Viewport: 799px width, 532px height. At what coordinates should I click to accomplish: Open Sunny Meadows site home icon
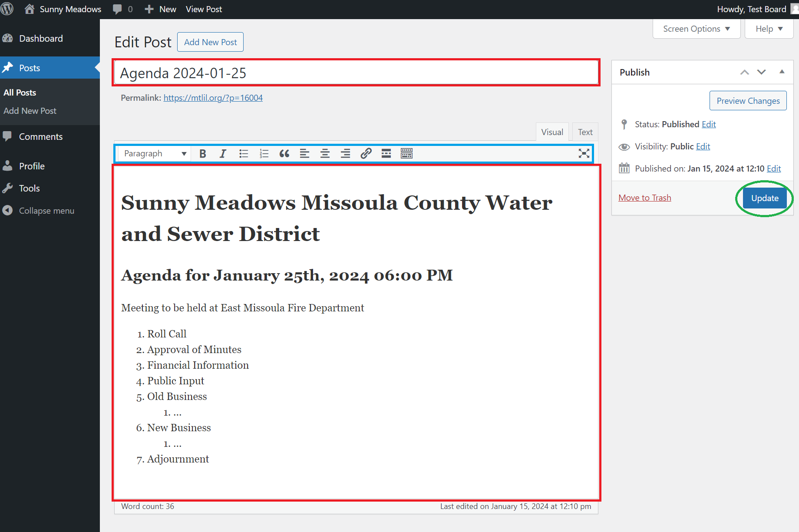point(30,9)
